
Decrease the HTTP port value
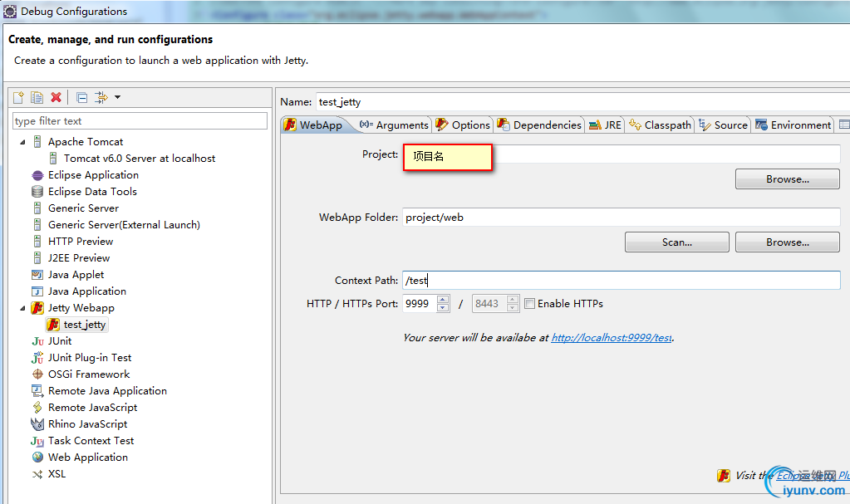(443, 308)
